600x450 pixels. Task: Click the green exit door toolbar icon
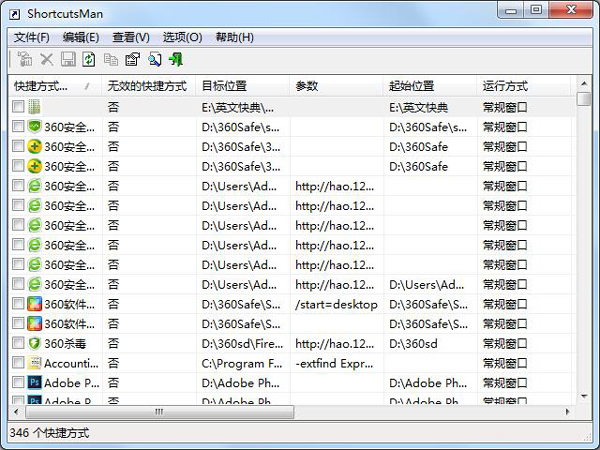[x=176, y=60]
